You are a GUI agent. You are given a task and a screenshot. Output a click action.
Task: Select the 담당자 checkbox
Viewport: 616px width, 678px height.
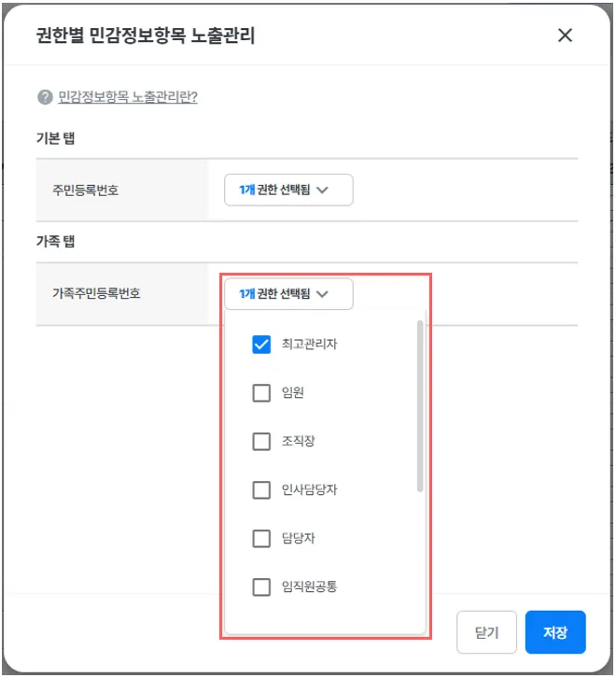[x=261, y=539]
